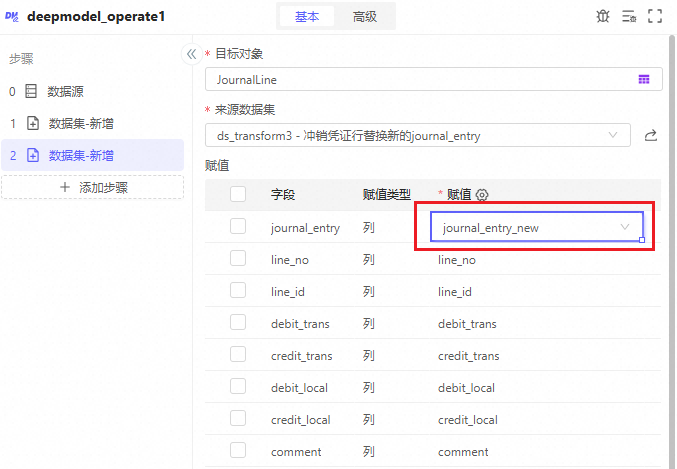Open the list settings icon in header
The image size is (677, 469).
pyautogui.click(x=630, y=16)
